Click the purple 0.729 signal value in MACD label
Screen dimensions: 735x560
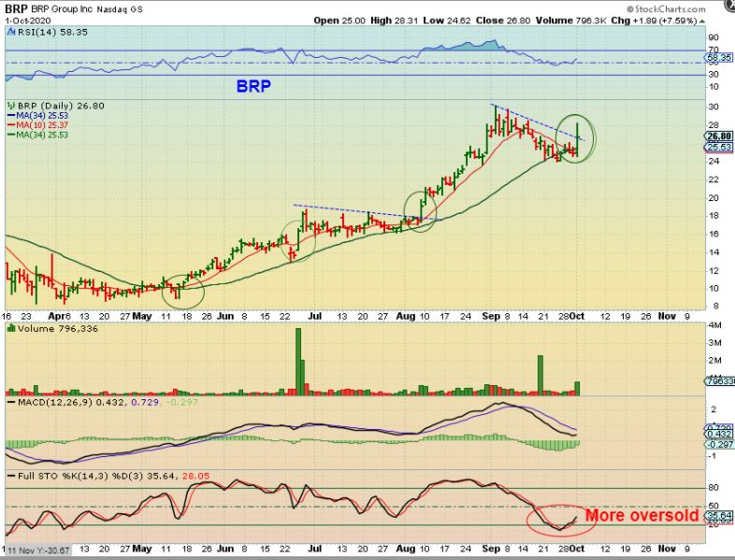click(145, 402)
